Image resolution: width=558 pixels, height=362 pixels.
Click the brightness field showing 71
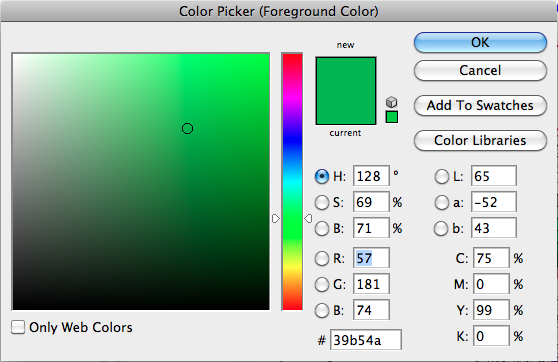click(x=371, y=228)
